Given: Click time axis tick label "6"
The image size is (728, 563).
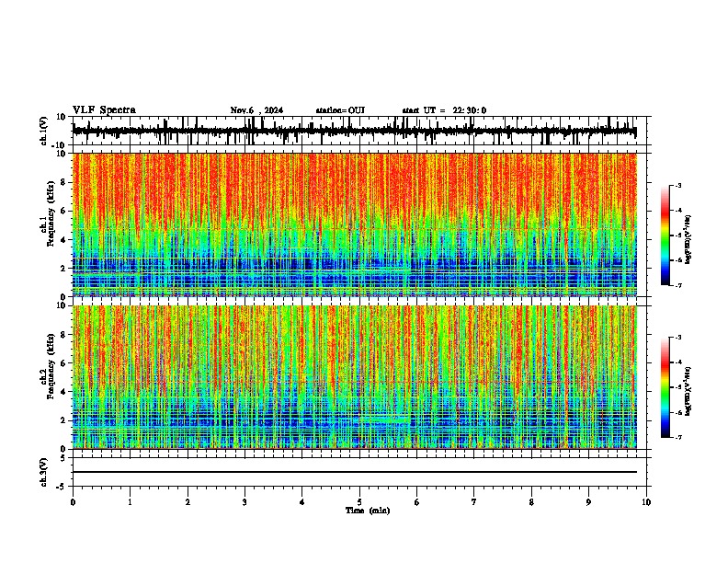Looking at the screenshot, I should [x=417, y=502].
